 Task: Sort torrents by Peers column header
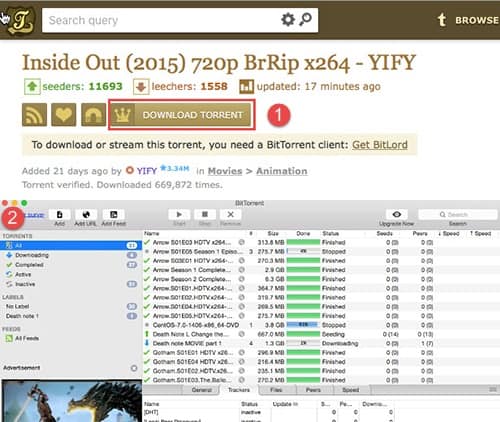tap(420, 234)
